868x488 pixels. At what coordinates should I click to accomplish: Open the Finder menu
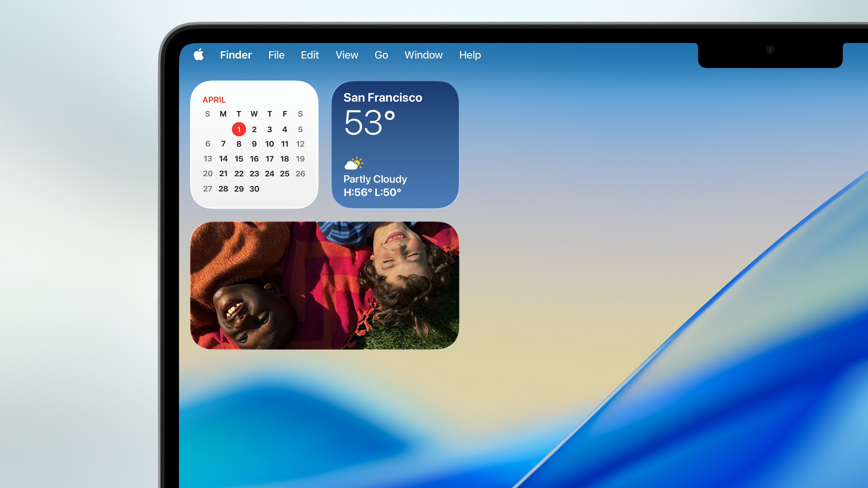[236, 55]
